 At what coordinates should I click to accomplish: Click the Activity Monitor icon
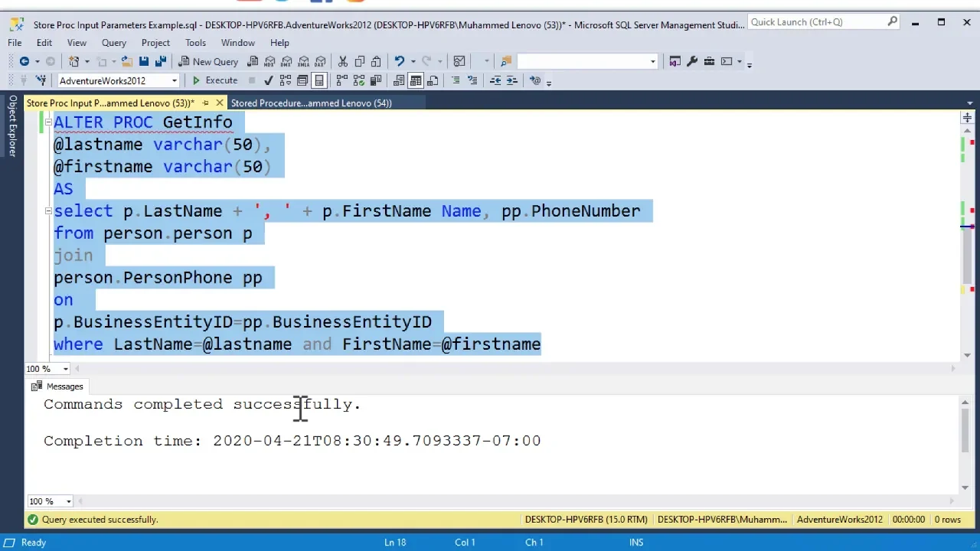click(x=459, y=61)
